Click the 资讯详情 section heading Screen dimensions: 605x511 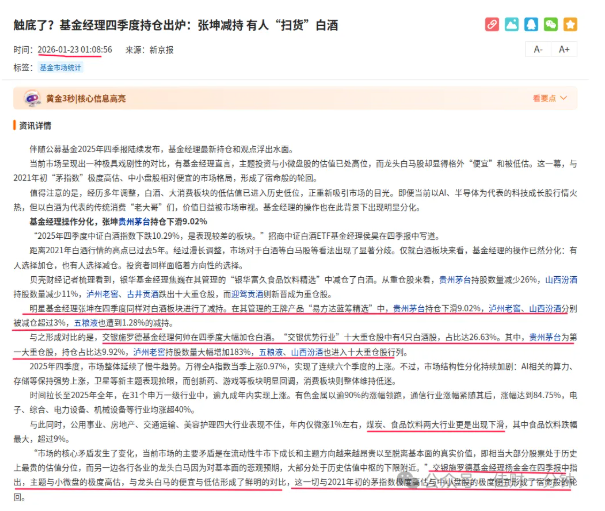click(x=35, y=125)
